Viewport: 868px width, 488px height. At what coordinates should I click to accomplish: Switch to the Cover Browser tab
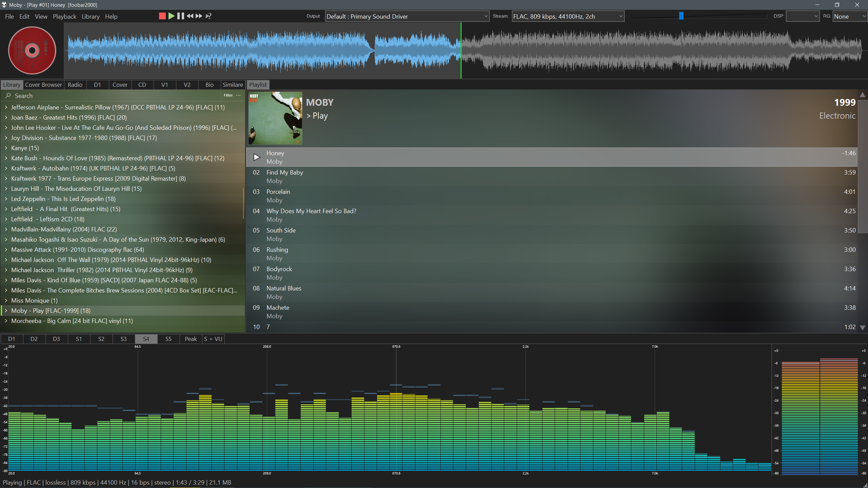point(43,85)
